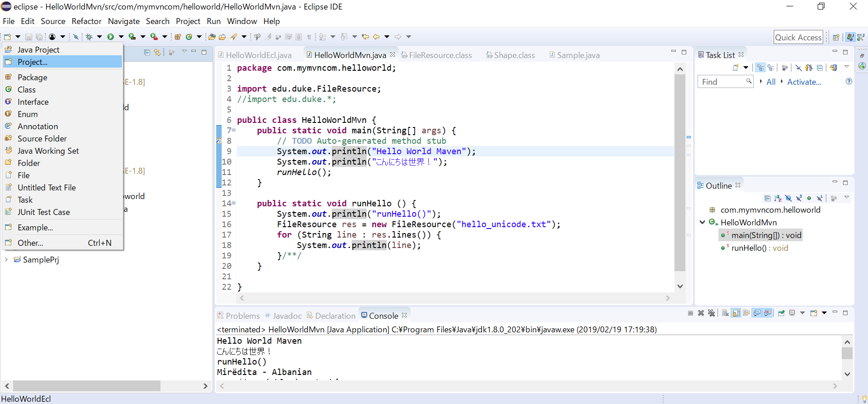
Task: Toggle Scroll Lock in Console
Action: 736,313
